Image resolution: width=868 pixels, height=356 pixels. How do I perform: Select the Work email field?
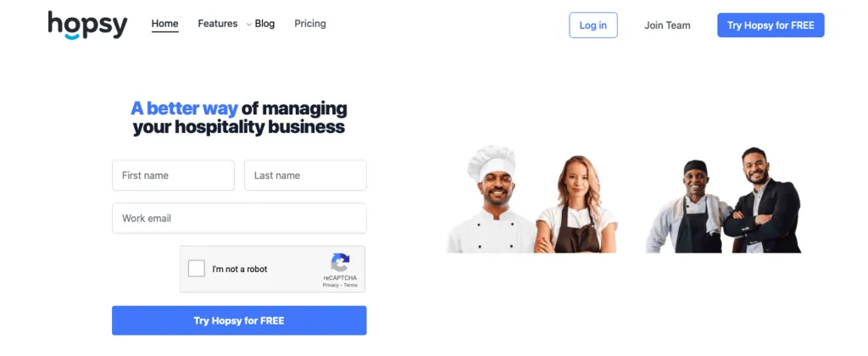click(x=239, y=218)
